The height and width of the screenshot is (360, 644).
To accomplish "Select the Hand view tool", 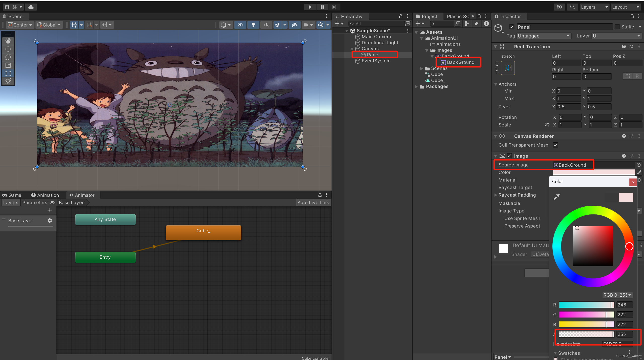I will coord(8,41).
